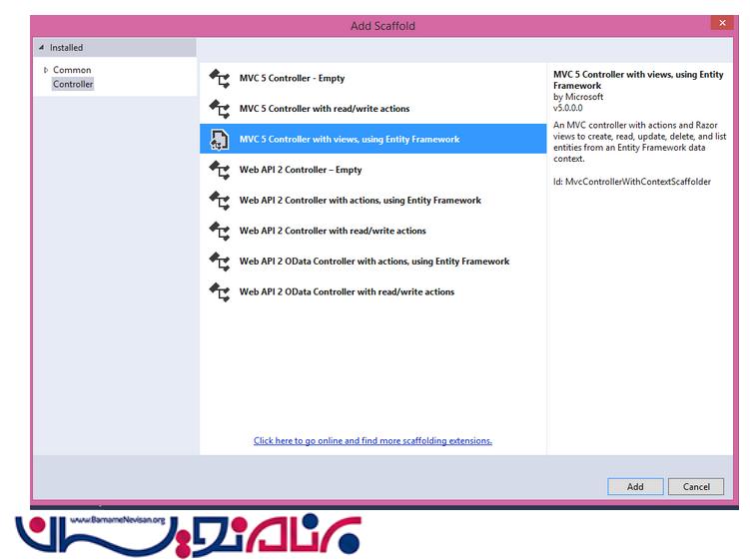Screen dimensions: 750x560
Task: Click the MVC 5 Controller - Empty icon
Action: click(220, 79)
